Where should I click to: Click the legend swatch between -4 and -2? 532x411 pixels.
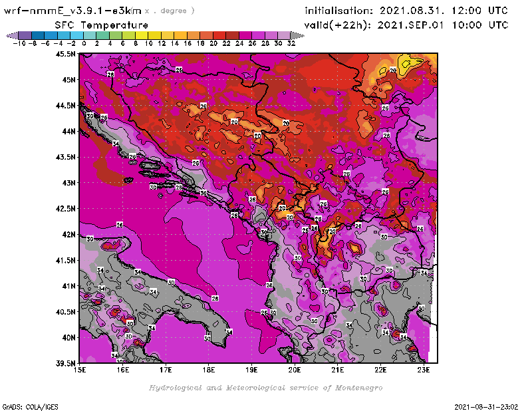coord(64,35)
